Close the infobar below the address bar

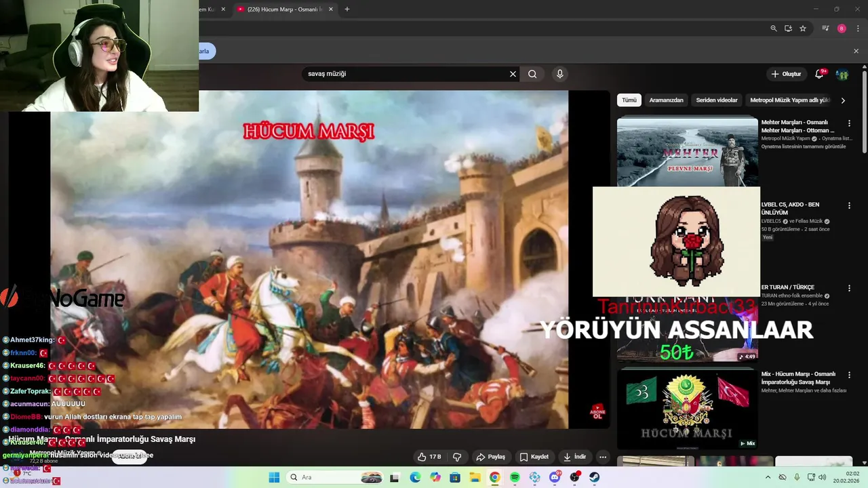click(x=856, y=51)
